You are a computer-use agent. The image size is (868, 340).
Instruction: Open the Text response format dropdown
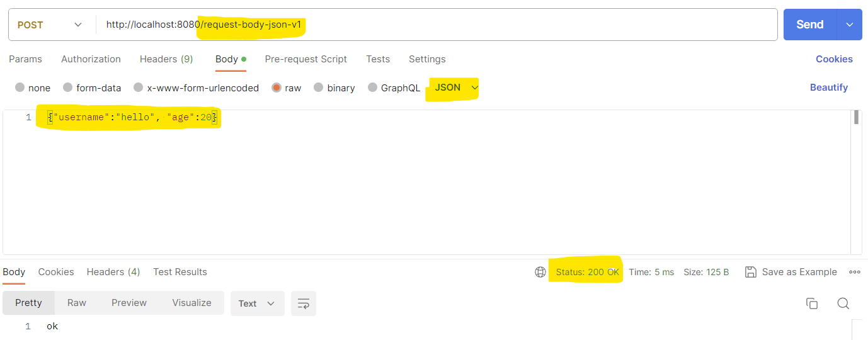[257, 303]
